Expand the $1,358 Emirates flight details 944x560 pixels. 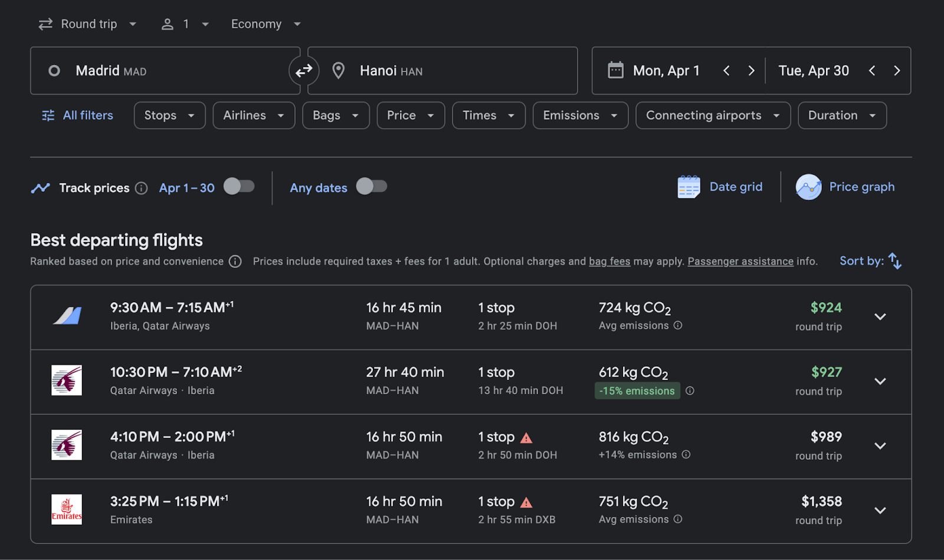pos(880,510)
